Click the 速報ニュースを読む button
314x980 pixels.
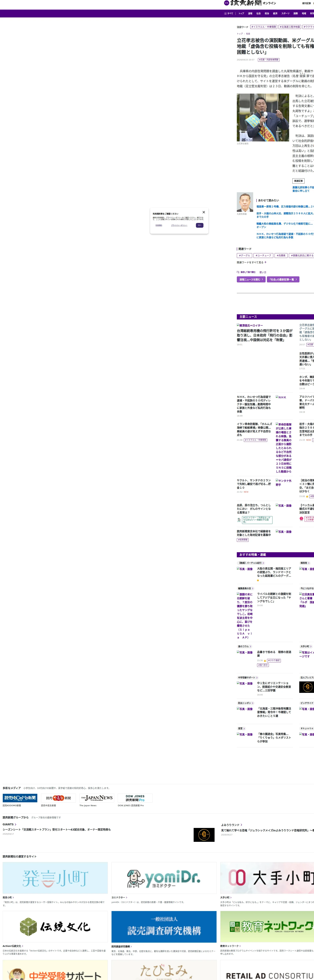[251, 280]
